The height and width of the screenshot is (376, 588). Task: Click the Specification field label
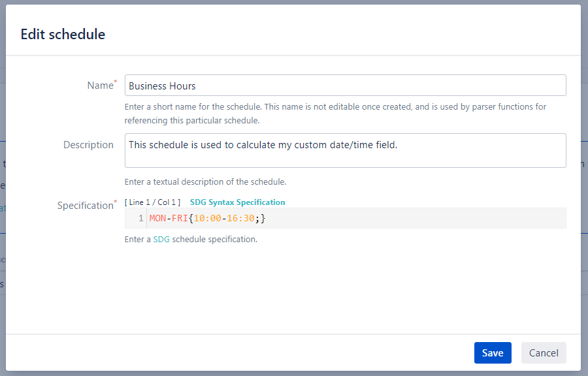[85, 206]
